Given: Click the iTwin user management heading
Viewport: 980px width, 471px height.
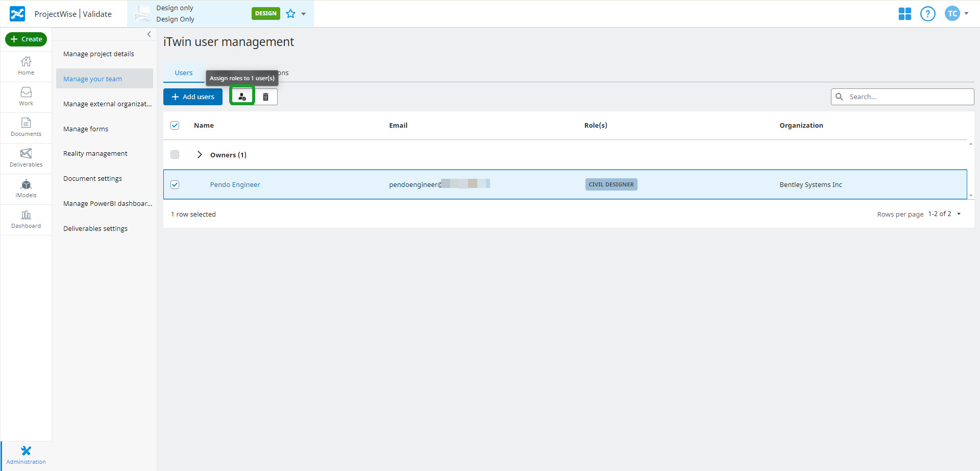Looking at the screenshot, I should (229, 42).
